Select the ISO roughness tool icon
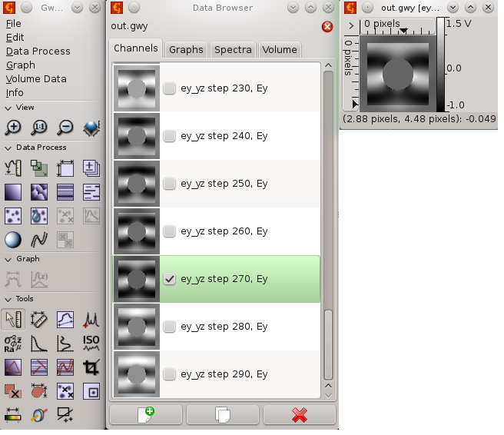Viewport: 504px width, 435px height. pyautogui.click(x=91, y=343)
